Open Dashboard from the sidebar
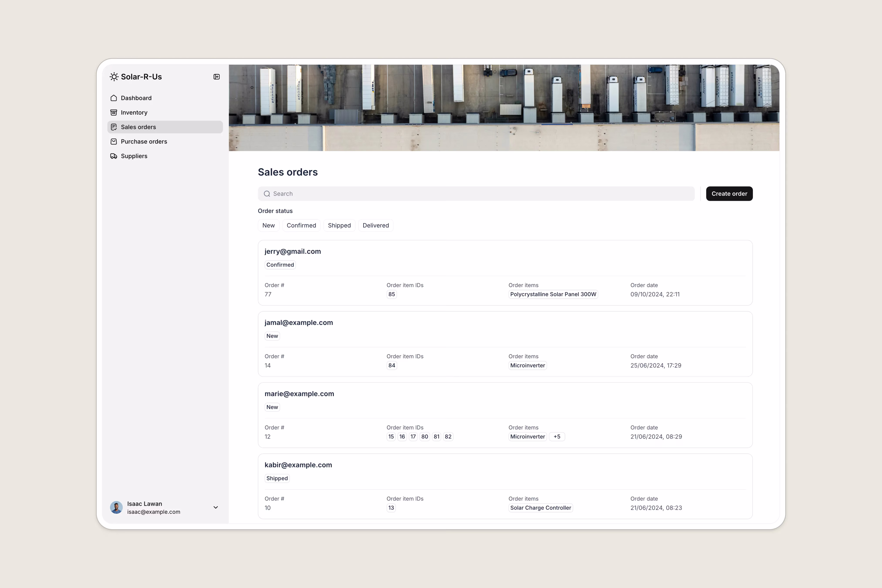Screen dimensions: 882x588 (x=136, y=98)
